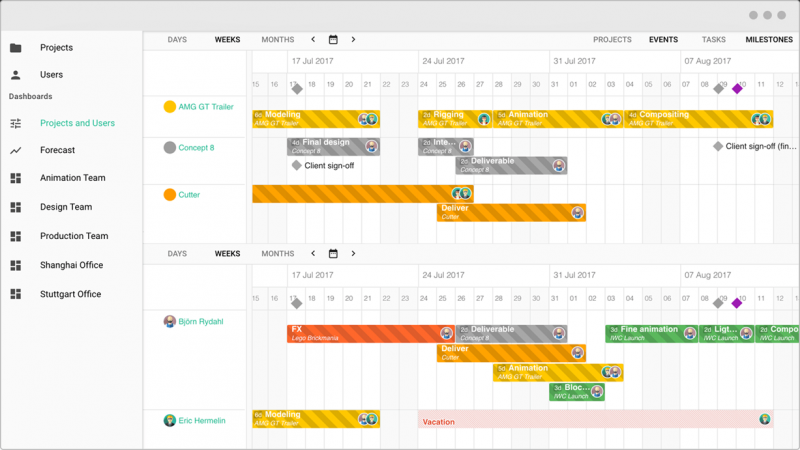800x450 pixels.
Task: Click avatar on the Rigging task
Action: (x=484, y=119)
